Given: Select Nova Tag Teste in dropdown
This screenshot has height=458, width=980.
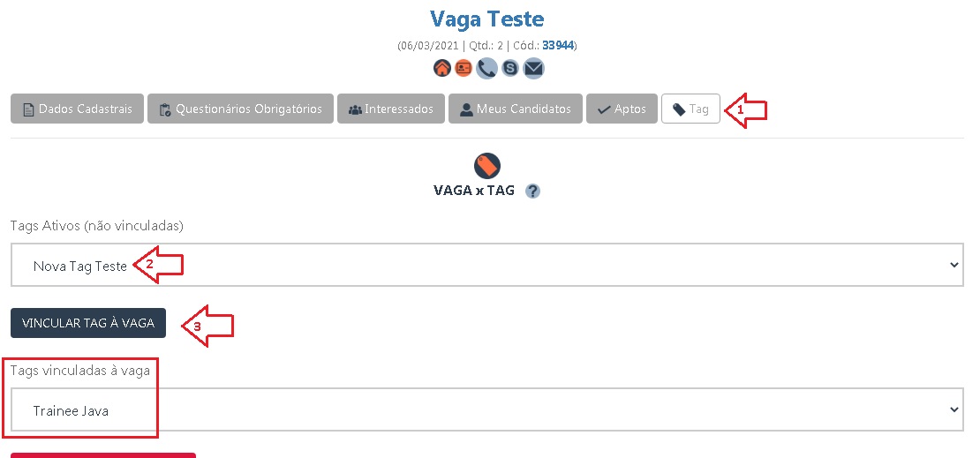Looking at the screenshot, I should click(x=486, y=265).
